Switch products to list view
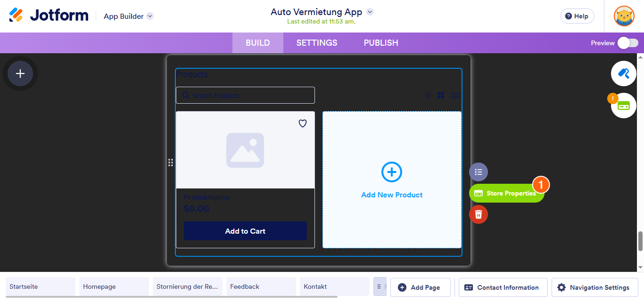644x302 pixels. pyautogui.click(x=428, y=95)
